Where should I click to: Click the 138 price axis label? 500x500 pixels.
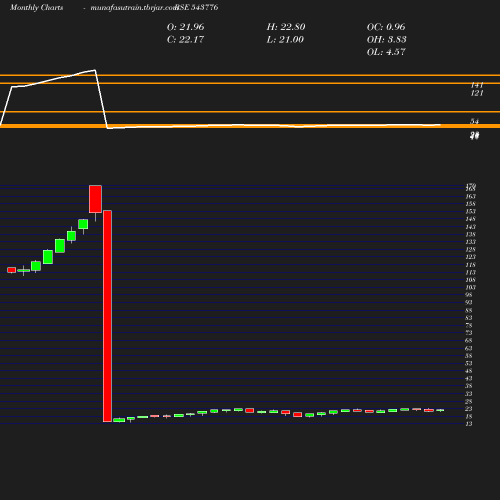pos(471,234)
